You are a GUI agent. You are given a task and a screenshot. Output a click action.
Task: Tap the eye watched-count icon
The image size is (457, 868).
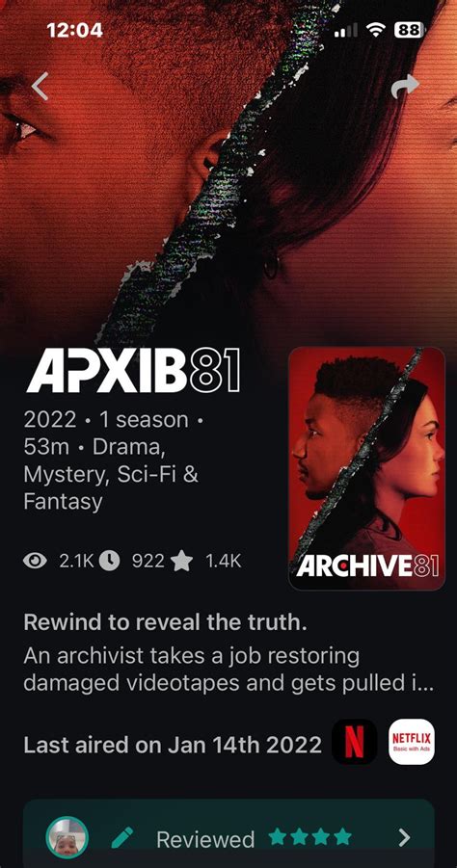coord(36,561)
